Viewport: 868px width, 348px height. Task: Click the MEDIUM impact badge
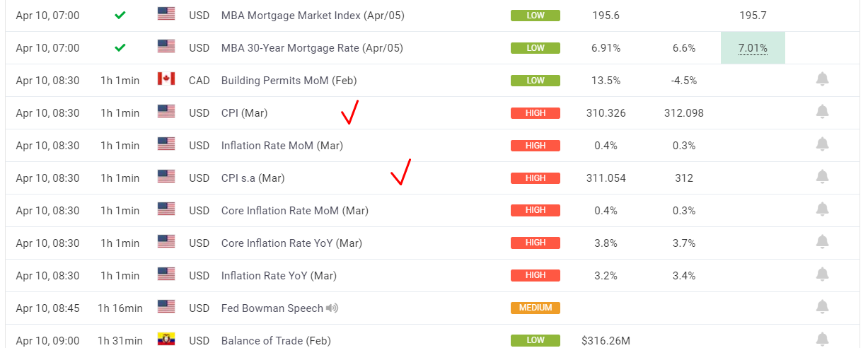tap(536, 308)
